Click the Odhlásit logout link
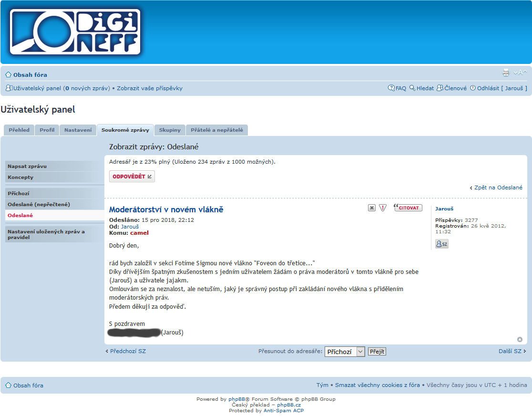This screenshot has height=417, width=532. tap(488, 88)
